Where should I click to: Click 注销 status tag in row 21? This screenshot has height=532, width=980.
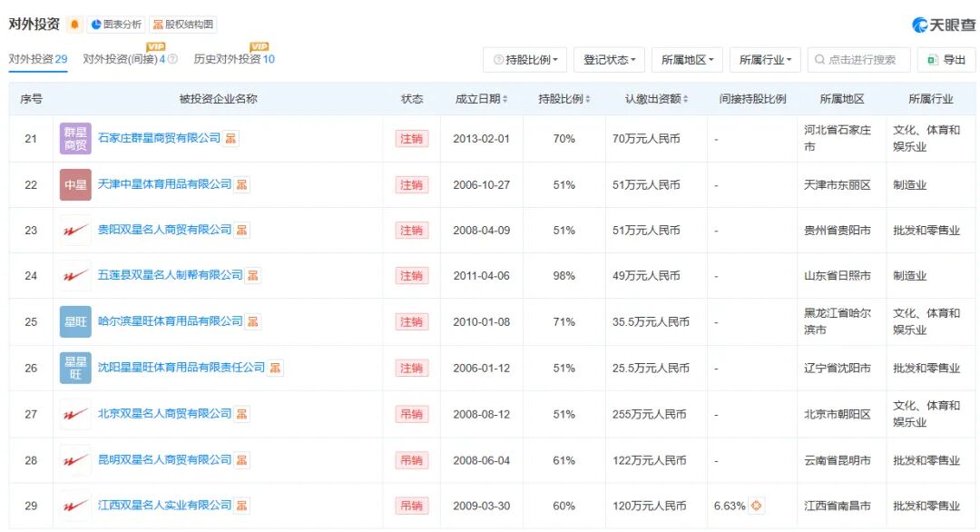(x=411, y=138)
